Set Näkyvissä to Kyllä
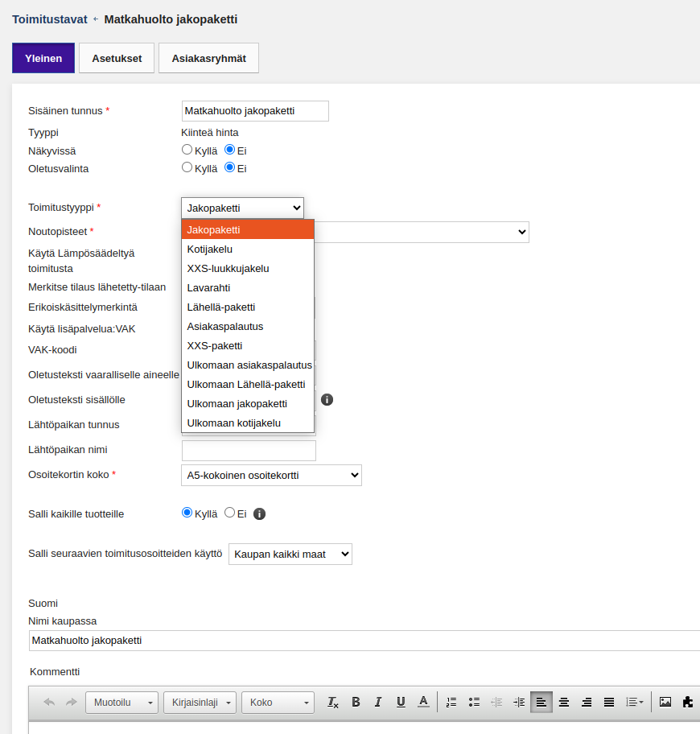This screenshot has height=734, width=700. (187, 150)
